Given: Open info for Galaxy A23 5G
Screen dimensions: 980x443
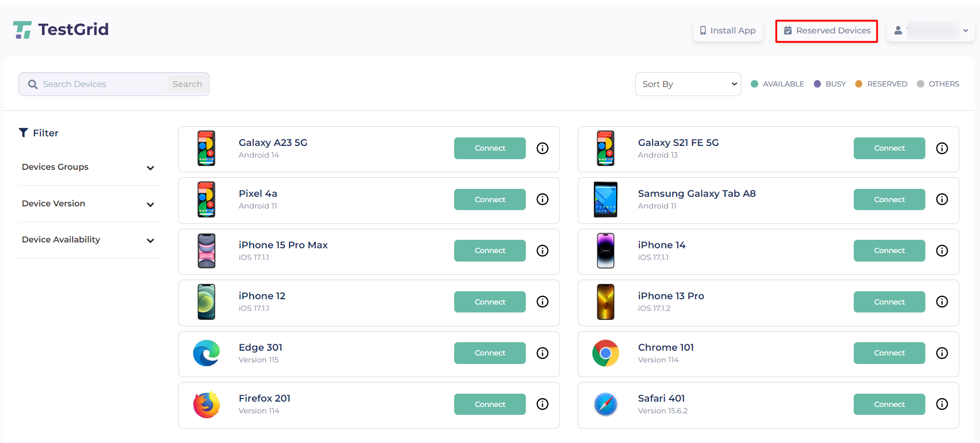Looking at the screenshot, I should click(542, 148).
